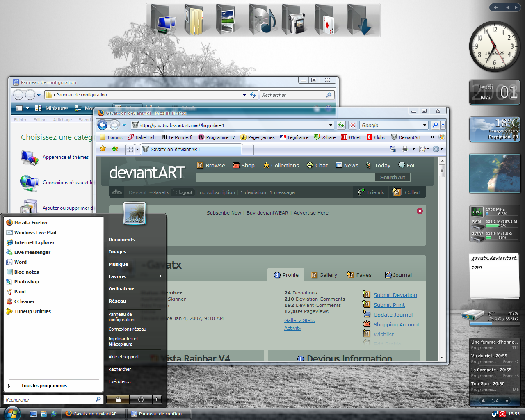Click the Submit Deviation link
This screenshot has height=420, width=525.
pos(395,295)
